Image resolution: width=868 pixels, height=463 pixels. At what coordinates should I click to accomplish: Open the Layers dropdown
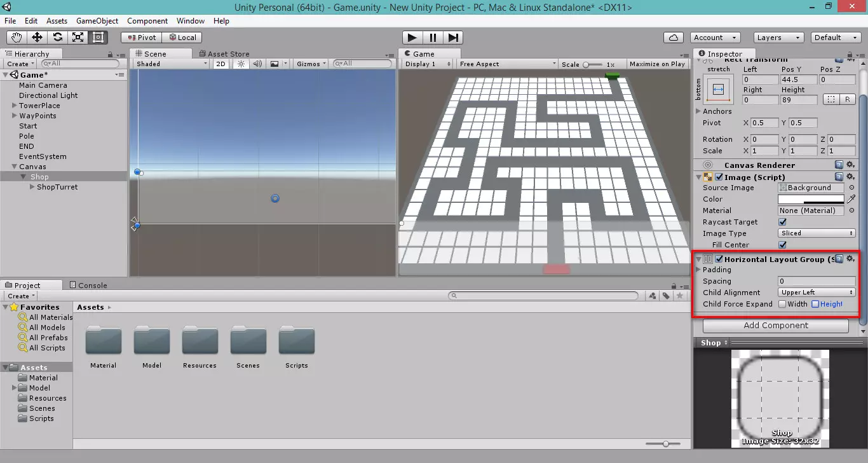[778, 38]
